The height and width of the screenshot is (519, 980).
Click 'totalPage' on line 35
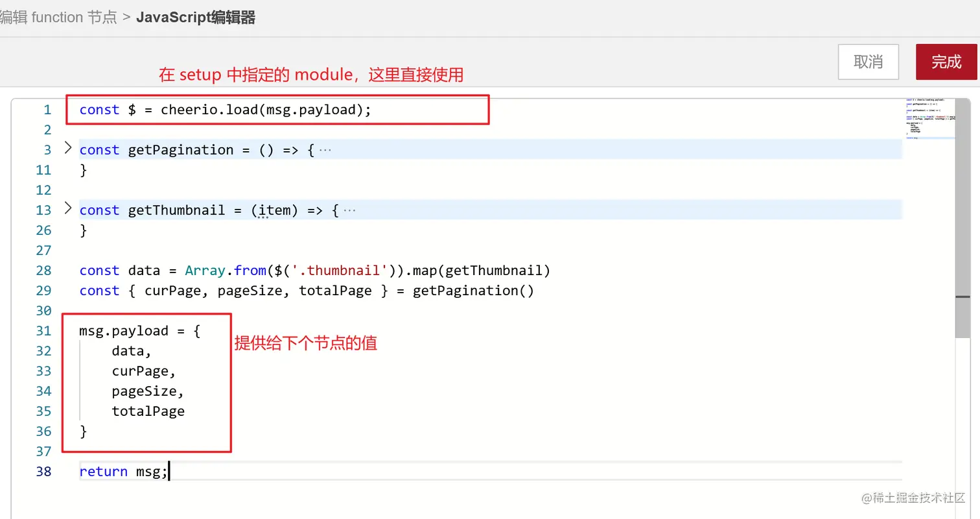coord(148,411)
